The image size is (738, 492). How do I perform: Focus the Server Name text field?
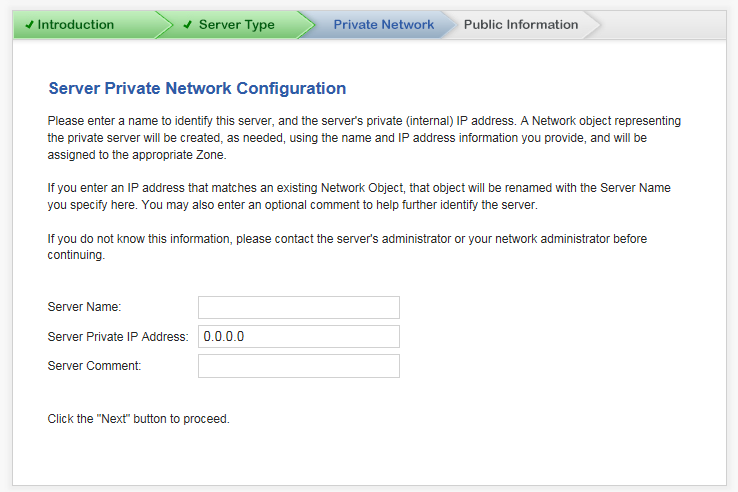pyautogui.click(x=299, y=307)
